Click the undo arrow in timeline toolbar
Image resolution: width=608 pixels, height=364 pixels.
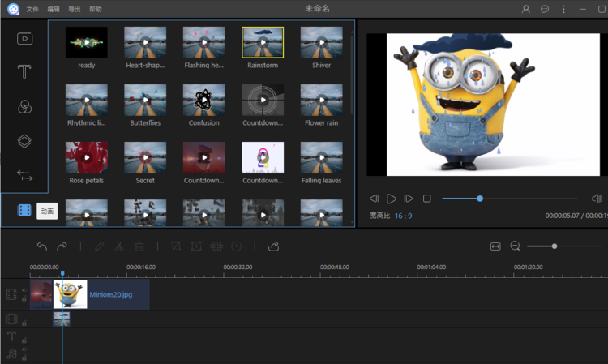tap(42, 246)
